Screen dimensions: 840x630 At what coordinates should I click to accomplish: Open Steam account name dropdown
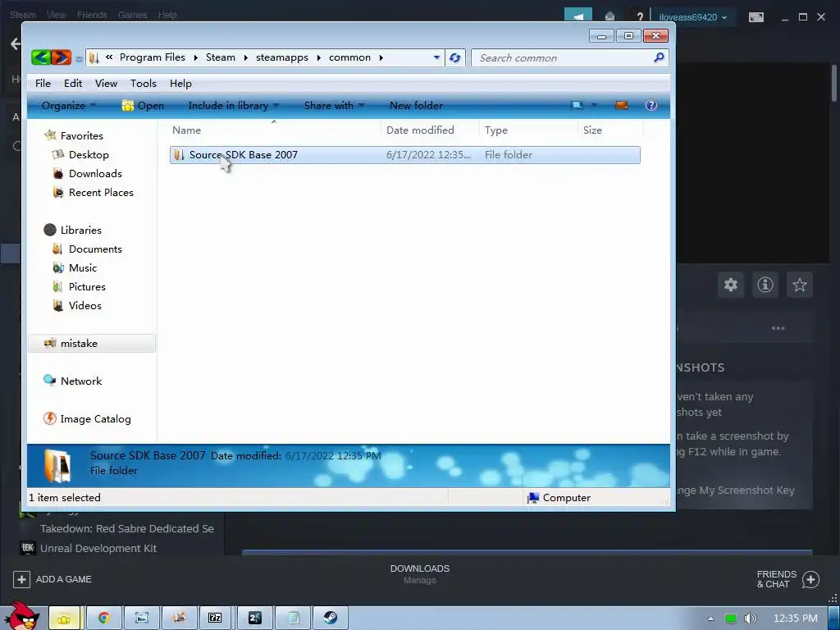(x=692, y=17)
